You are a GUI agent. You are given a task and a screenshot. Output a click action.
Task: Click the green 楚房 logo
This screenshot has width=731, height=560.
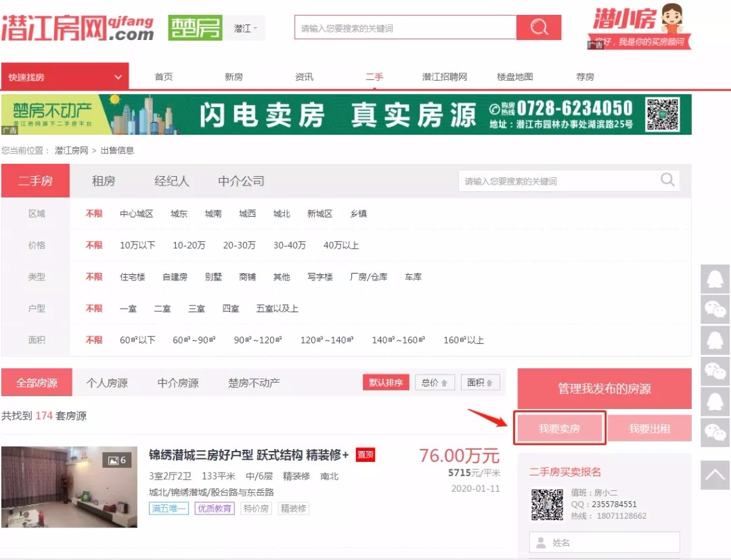(195, 28)
